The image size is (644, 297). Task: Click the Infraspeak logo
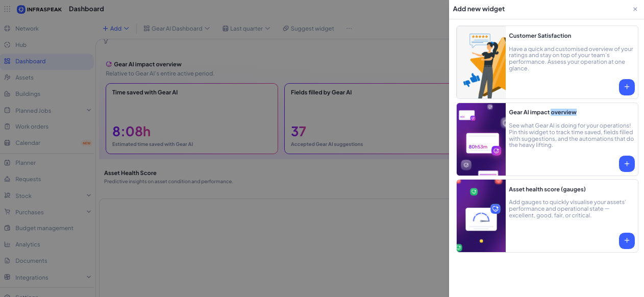(x=39, y=9)
